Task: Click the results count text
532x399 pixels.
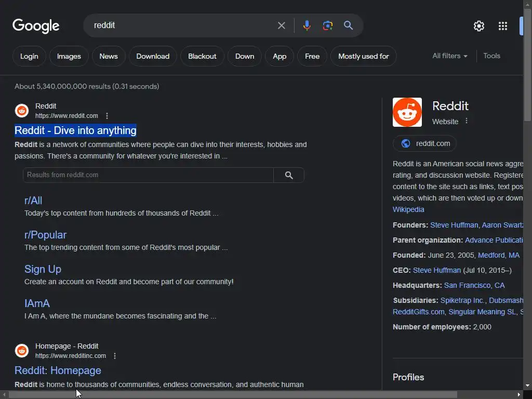Action: (87, 86)
